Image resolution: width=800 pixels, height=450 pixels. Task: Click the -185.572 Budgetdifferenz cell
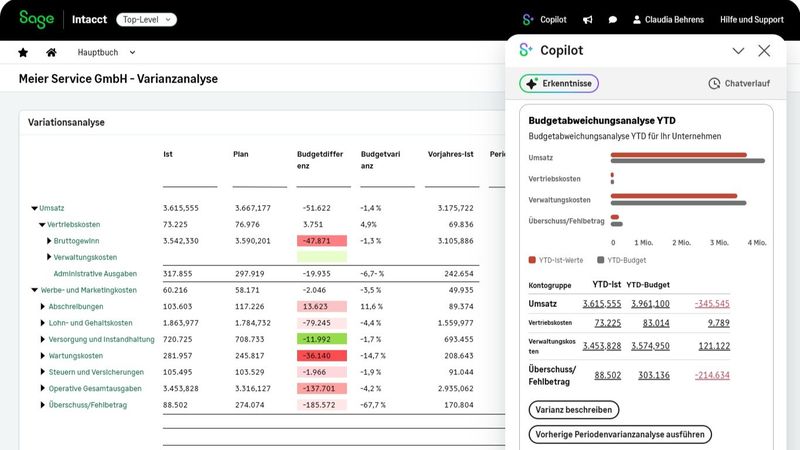(322, 405)
